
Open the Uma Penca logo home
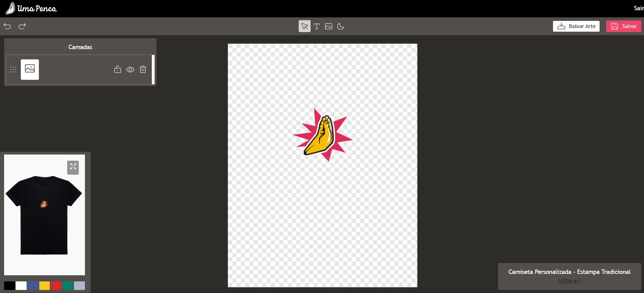pyautogui.click(x=31, y=9)
